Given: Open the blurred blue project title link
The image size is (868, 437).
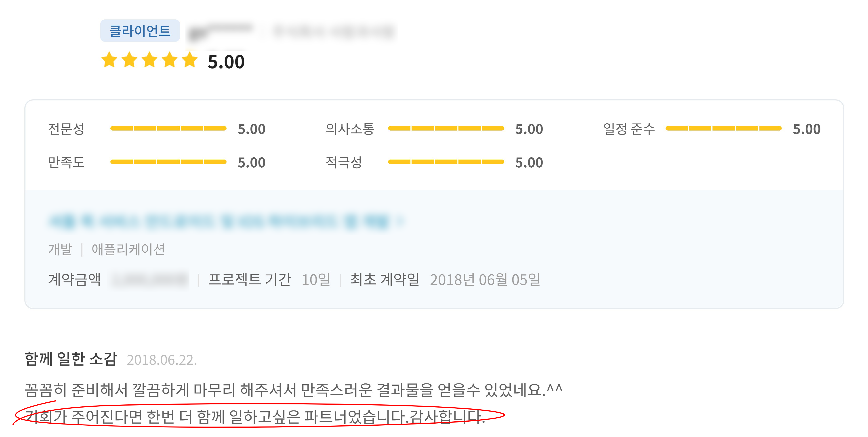Looking at the screenshot, I should [219, 221].
